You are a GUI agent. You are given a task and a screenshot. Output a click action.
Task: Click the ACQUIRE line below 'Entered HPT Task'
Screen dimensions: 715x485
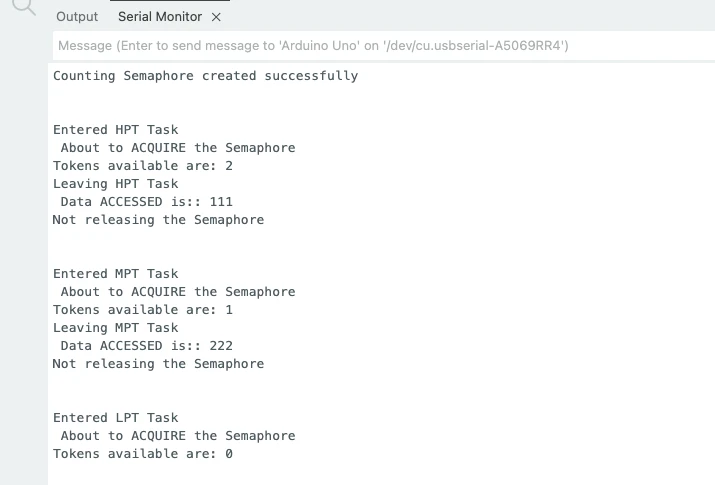pos(178,148)
